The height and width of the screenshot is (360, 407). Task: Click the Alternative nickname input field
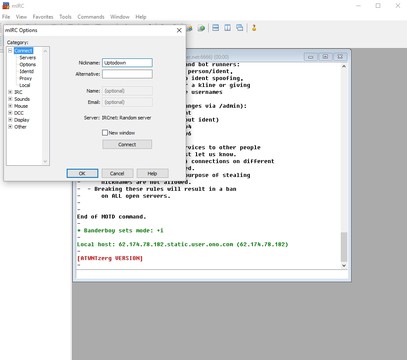coord(127,74)
